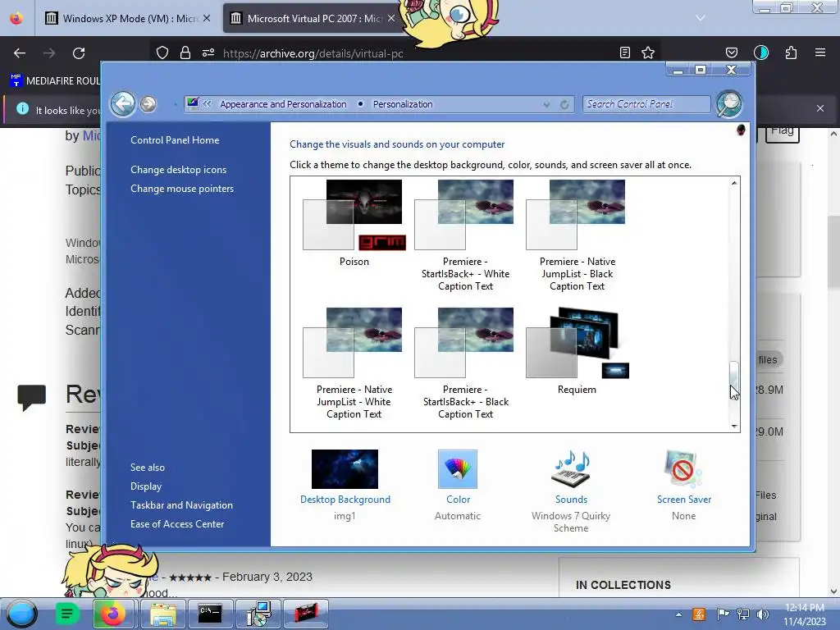Click the Firefox taskbar button
Screen dimensions: 840x630
tap(113, 614)
